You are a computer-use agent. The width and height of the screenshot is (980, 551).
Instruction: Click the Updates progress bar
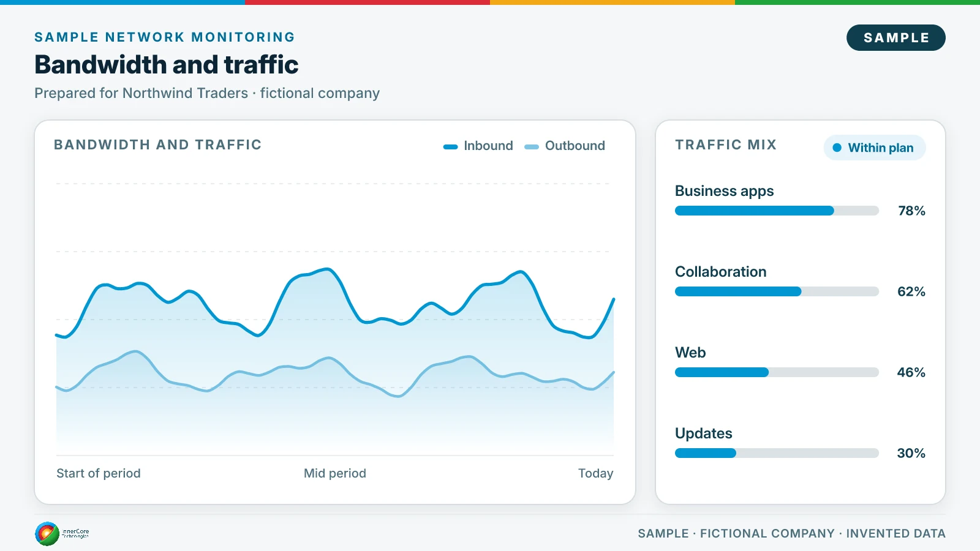(x=777, y=453)
